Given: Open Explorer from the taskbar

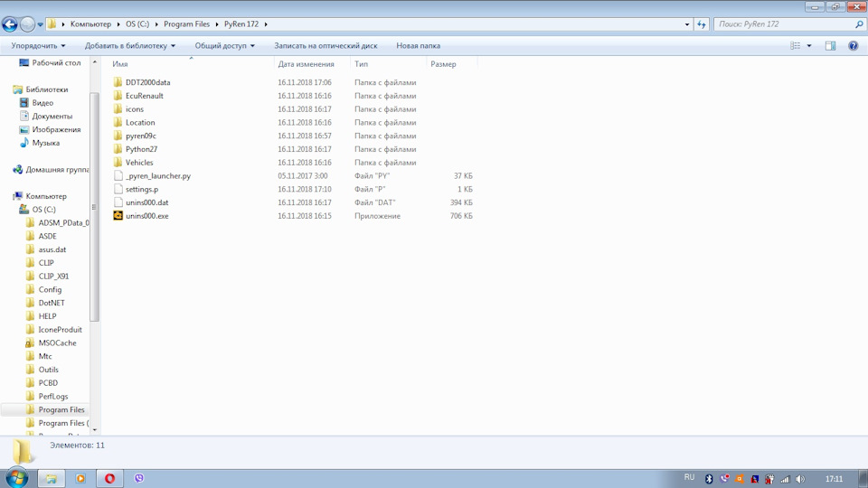Looking at the screenshot, I should [52, 478].
